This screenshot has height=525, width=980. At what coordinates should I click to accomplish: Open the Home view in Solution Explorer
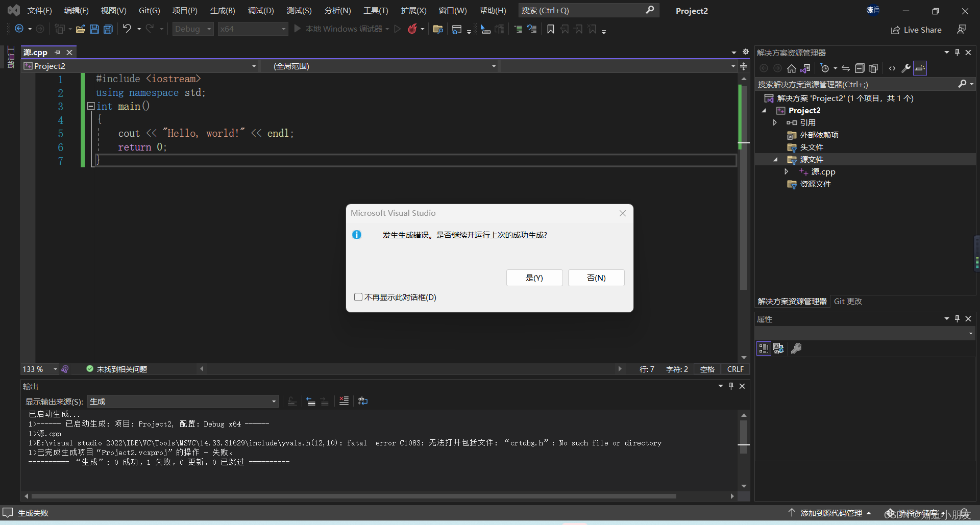click(792, 68)
